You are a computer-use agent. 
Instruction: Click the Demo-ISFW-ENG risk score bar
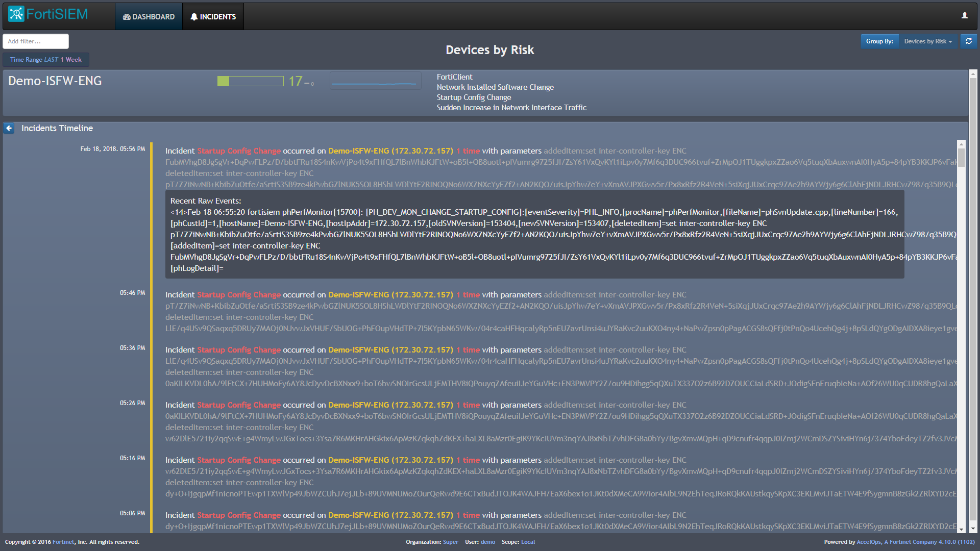250,81
